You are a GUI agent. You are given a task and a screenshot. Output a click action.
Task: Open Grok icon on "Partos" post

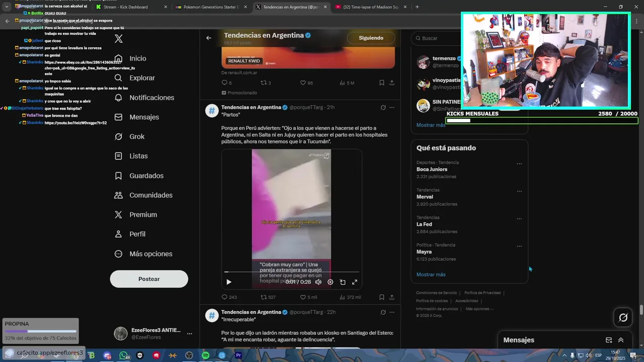383,108
